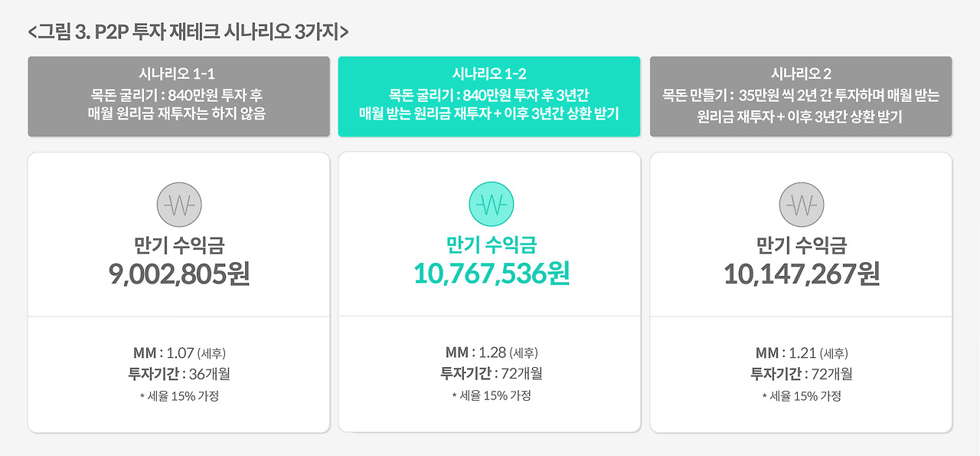Screen dimensions: 980x456
Task: Click MM : 1.21 (세후) text
Action: pyautogui.click(x=802, y=353)
